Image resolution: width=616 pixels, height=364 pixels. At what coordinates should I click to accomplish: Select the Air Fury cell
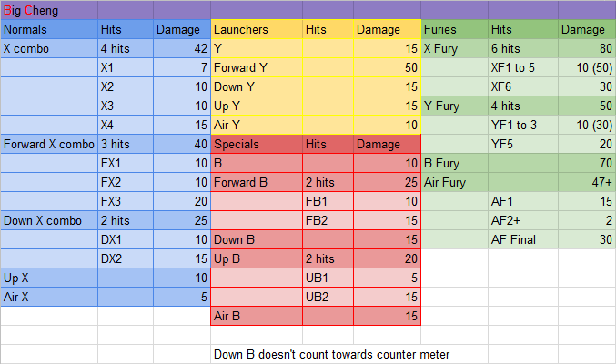pyautogui.click(x=455, y=183)
